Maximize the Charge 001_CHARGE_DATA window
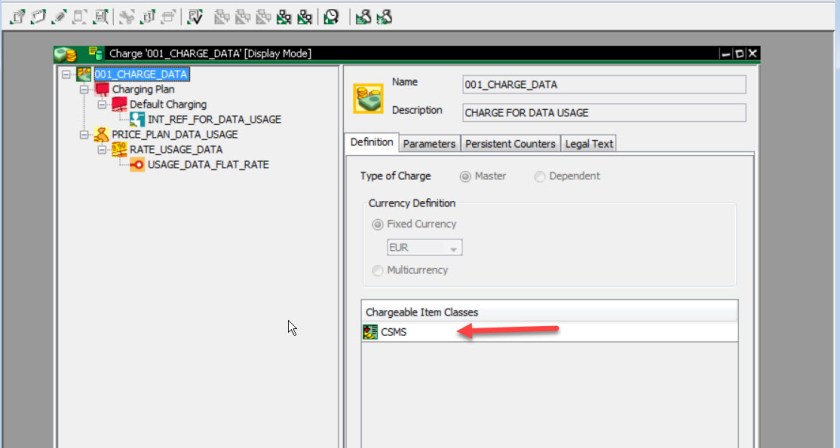The width and height of the screenshot is (840, 448). tap(739, 54)
